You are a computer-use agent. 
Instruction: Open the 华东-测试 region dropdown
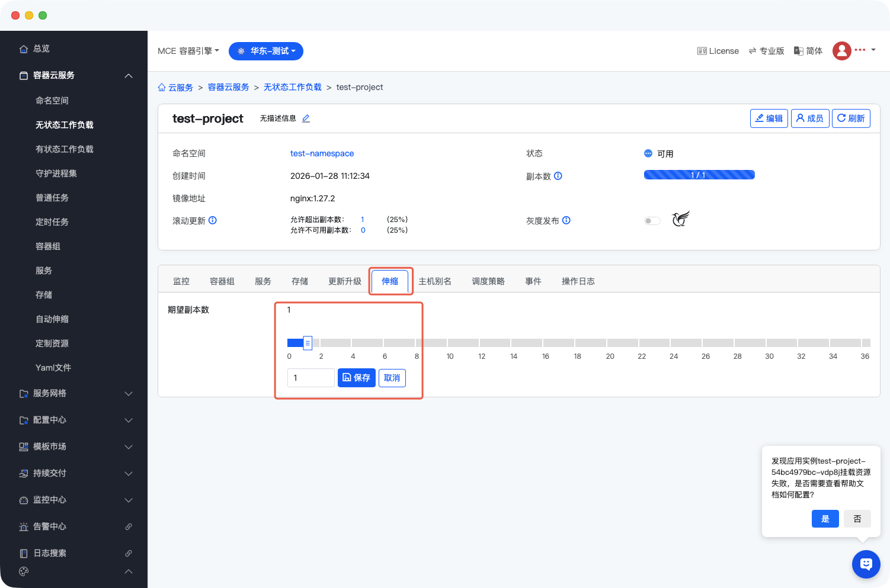pos(266,51)
